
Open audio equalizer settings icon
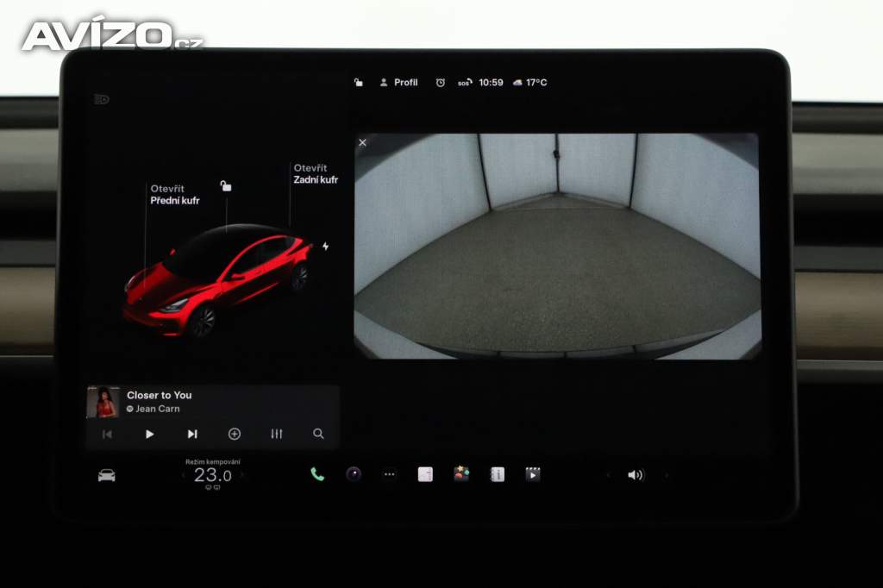click(x=277, y=435)
